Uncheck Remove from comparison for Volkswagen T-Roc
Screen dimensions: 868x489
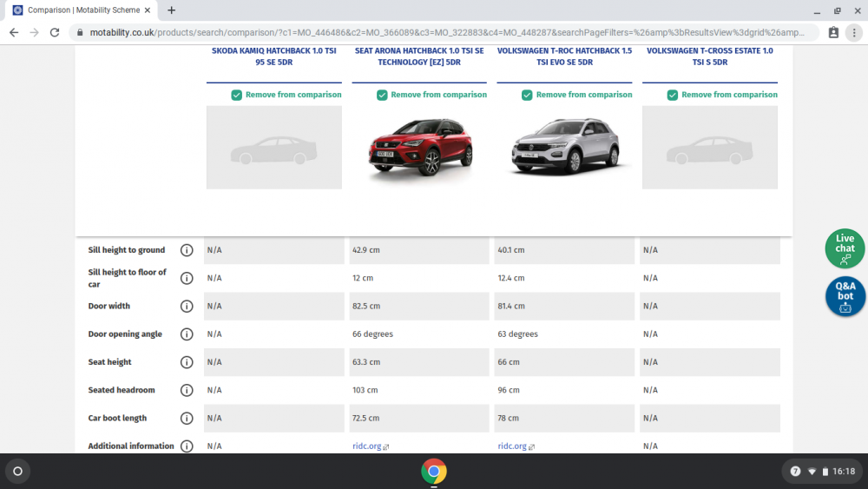527,95
